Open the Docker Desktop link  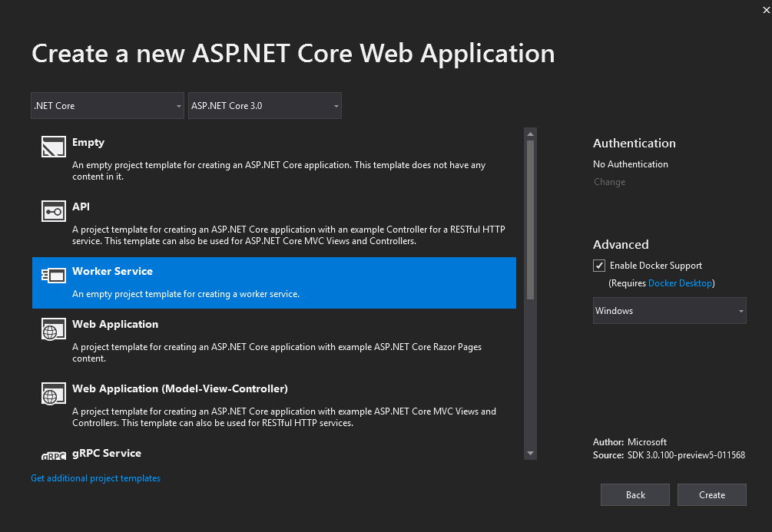tap(679, 283)
